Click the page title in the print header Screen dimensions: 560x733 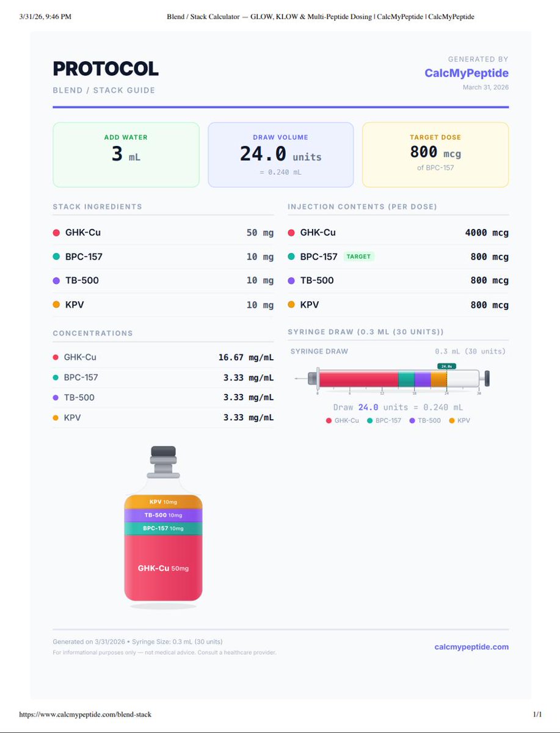click(x=321, y=16)
